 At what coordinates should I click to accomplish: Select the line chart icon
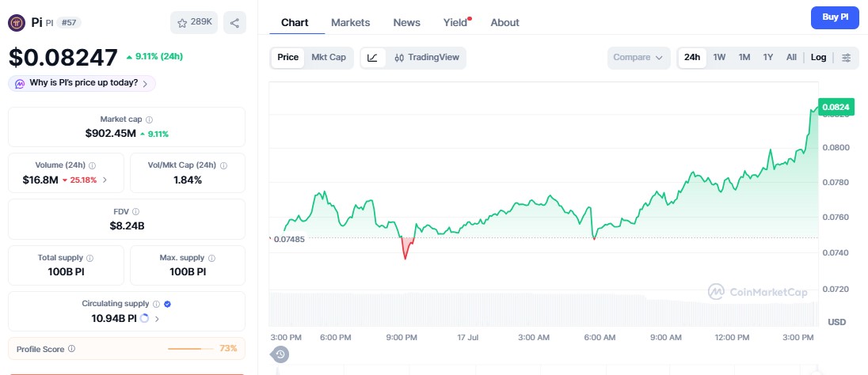coord(372,58)
